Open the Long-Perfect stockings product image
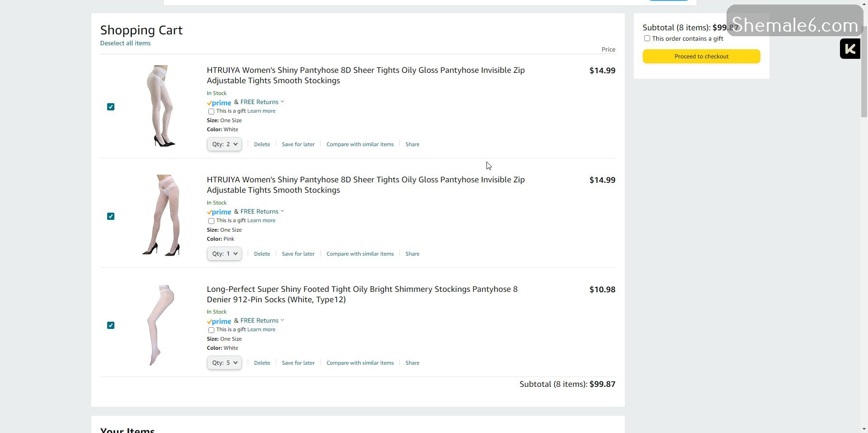 [x=161, y=325]
